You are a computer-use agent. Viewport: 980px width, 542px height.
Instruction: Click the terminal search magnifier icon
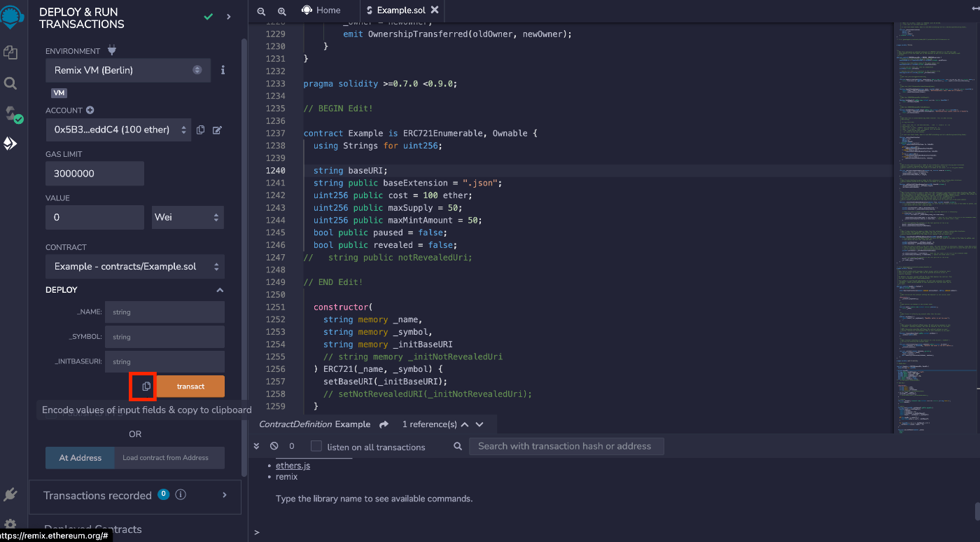pos(458,446)
